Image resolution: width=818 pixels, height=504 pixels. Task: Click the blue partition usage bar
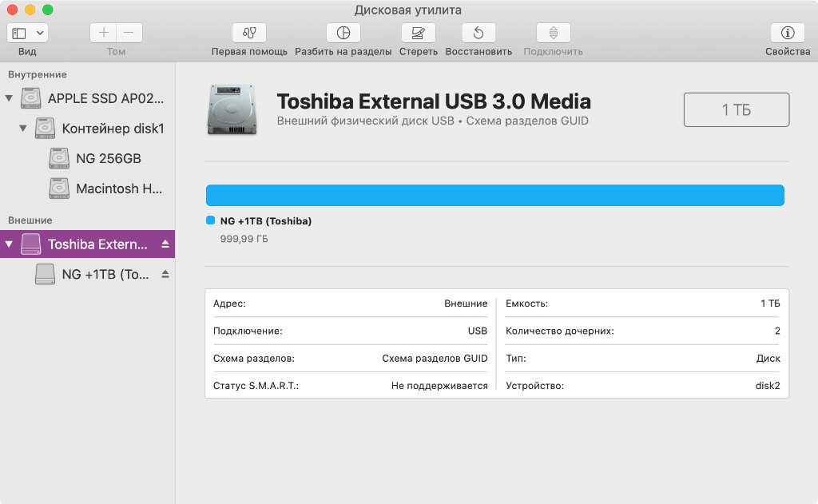click(x=495, y=195)
